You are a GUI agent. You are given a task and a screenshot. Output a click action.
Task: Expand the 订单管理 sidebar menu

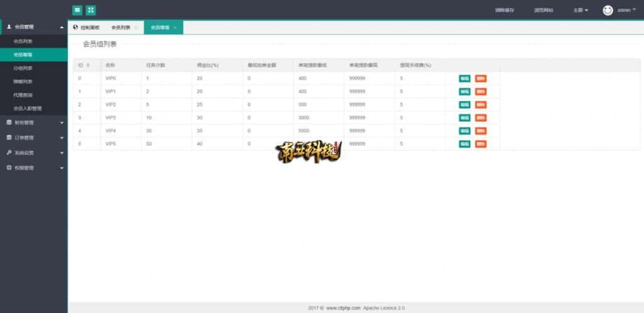click(35, 138)
